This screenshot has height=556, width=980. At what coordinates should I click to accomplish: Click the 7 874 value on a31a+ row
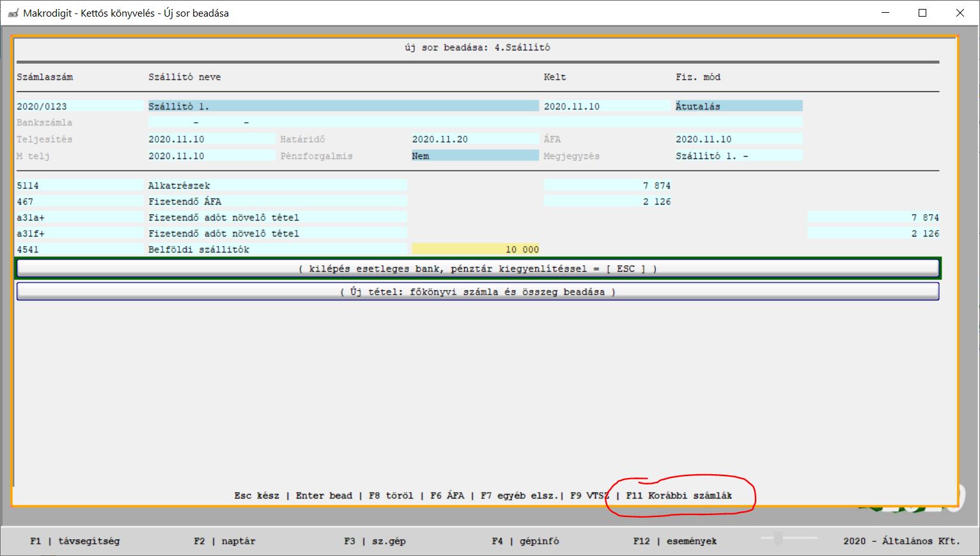click(873, 217)
